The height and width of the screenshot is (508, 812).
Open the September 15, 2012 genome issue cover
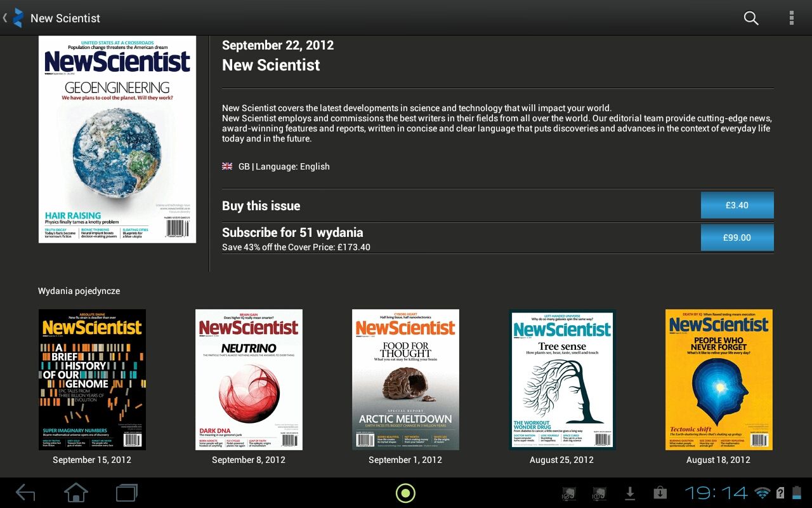92,380
